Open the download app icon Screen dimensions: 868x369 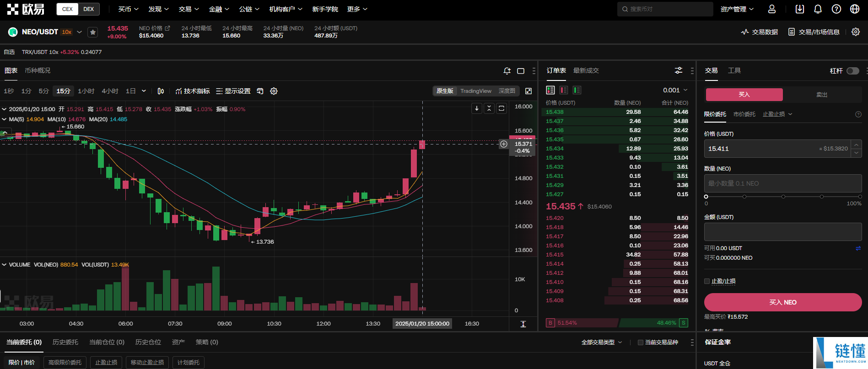click(799, 9)
